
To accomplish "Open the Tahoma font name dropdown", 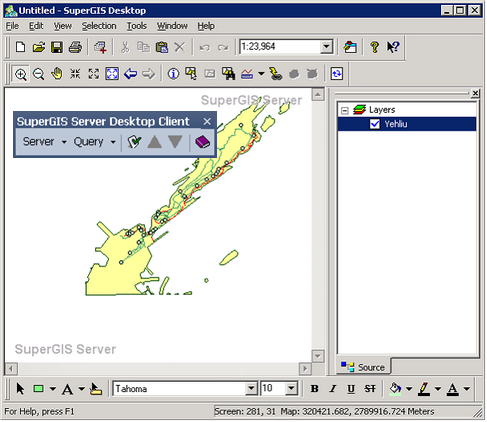I will point(251,388).
